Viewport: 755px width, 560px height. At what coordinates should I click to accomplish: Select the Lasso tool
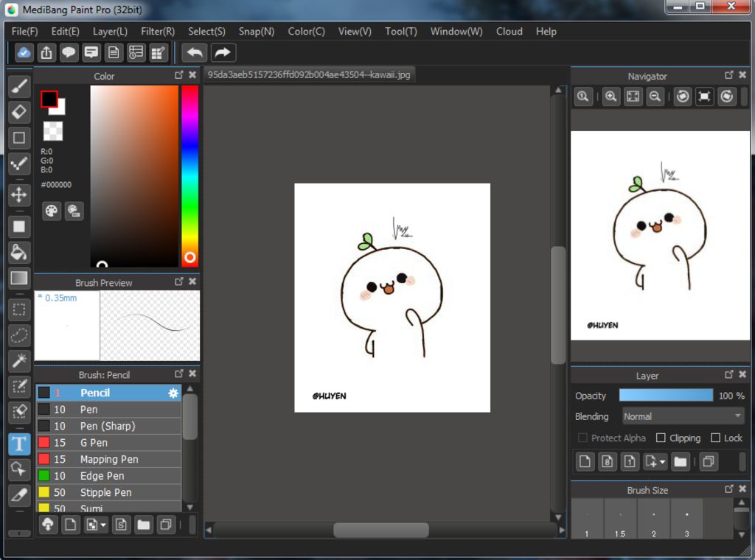tap(19, 335)
